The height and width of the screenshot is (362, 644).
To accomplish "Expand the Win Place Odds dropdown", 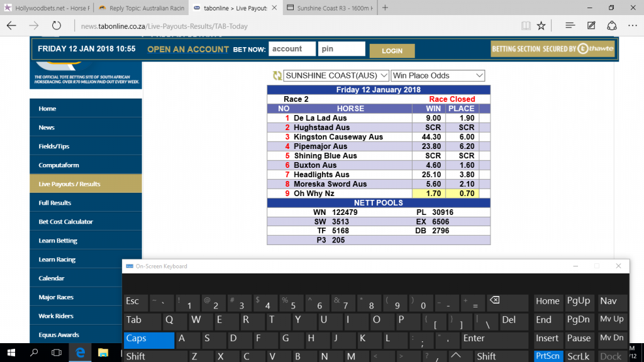I will pyautogui.click(x=438, y=75).
